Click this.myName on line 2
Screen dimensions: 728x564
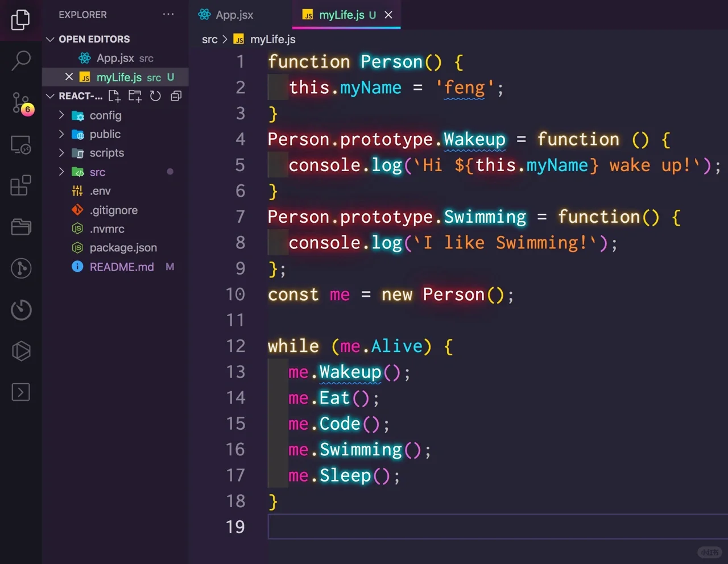(345, 88)
